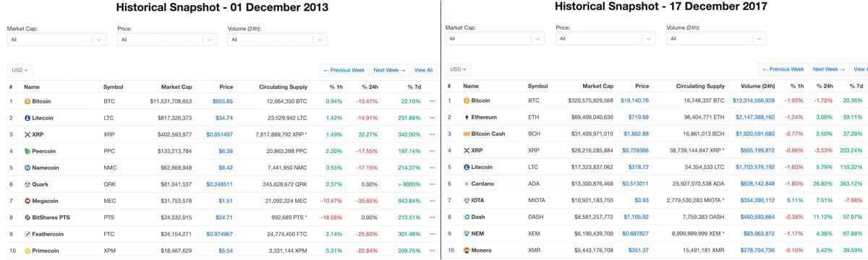Click the Ethereum icon in the 2017 table

point(467,117)
